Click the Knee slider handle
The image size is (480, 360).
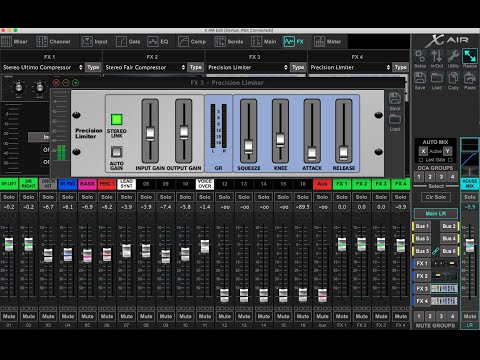coord(280,139)
